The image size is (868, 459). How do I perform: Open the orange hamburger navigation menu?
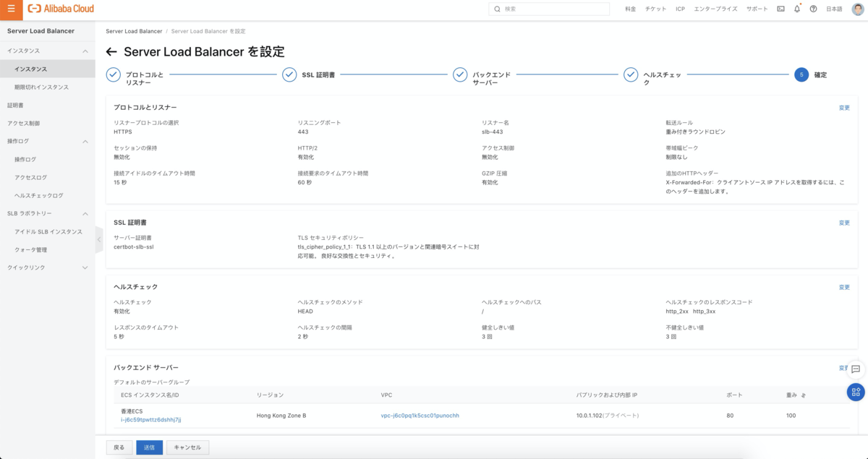click(x=11, y=9)
